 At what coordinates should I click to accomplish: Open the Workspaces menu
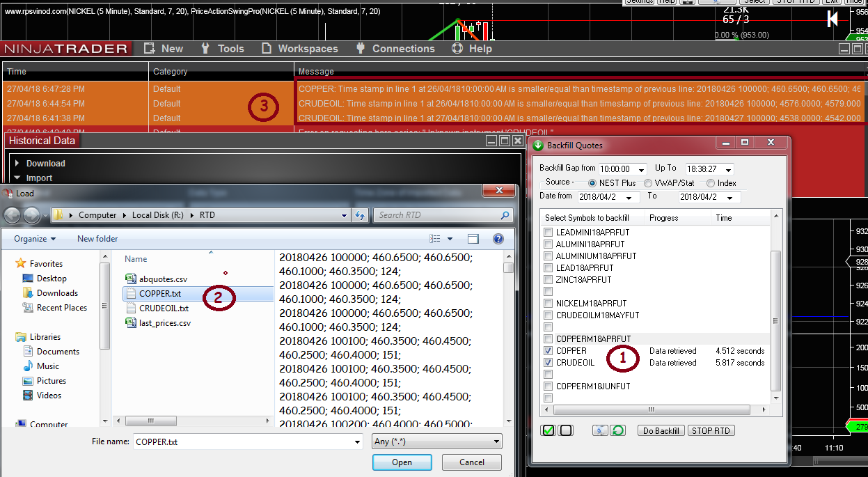pyautogui.click(x=299, y=49)
